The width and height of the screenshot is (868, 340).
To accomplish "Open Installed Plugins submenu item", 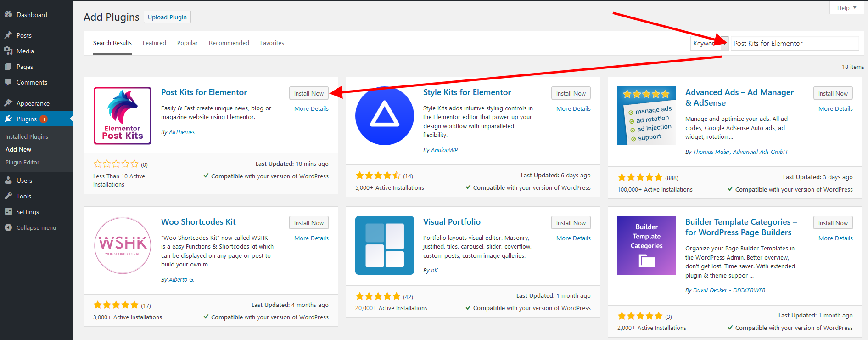I will tap(27, 136).
